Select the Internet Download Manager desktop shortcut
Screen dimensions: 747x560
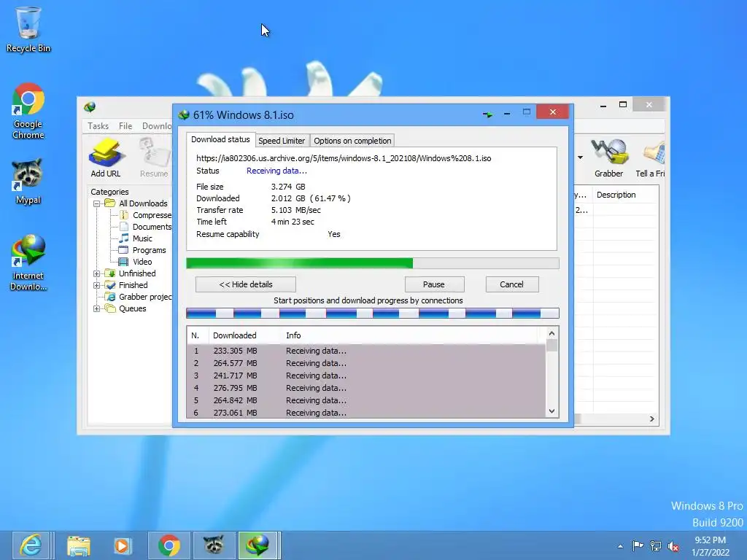coord(28,262)
